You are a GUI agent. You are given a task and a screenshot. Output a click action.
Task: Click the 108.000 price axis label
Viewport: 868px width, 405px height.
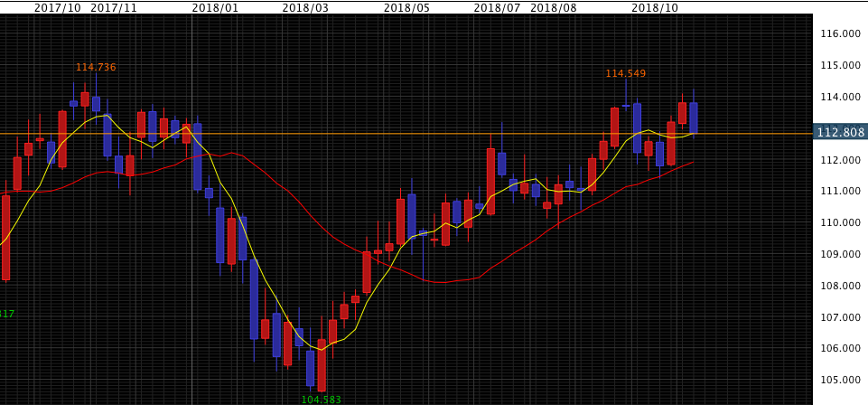click(840, 286)
